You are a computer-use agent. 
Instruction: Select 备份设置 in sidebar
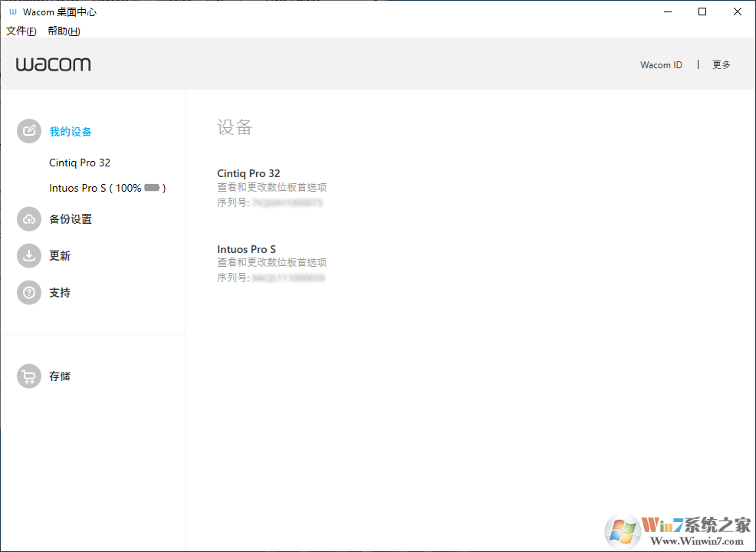[71, 219]
